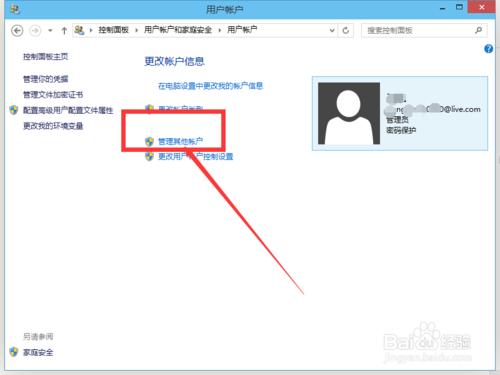500x375 pixels.
Task: Open 更改我的环境变量 link
Action: (x=53, y=126)
